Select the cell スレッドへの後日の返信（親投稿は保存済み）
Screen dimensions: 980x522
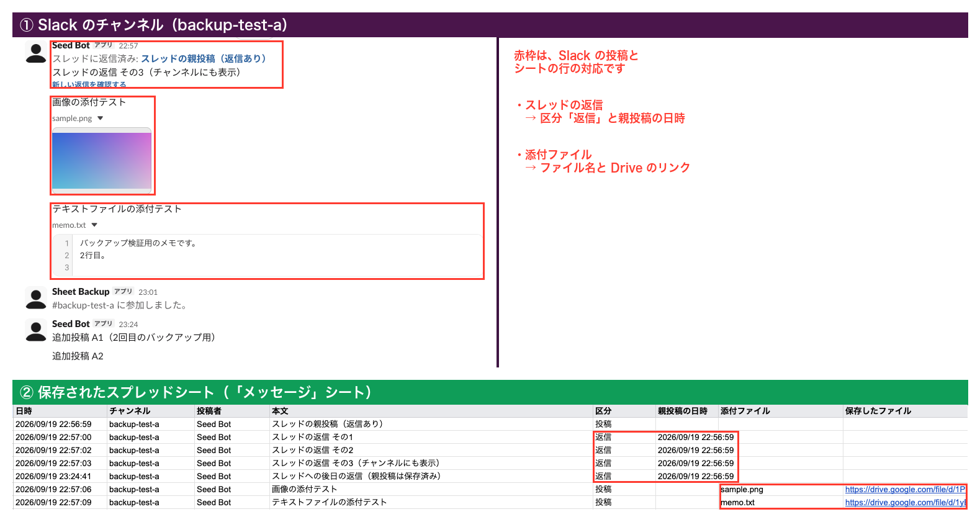point(431,476)
